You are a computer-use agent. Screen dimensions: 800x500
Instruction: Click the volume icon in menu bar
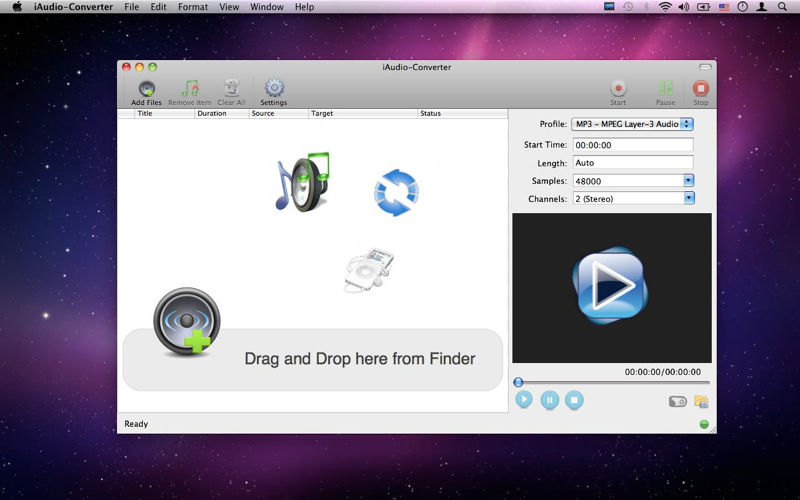point(684,7)
